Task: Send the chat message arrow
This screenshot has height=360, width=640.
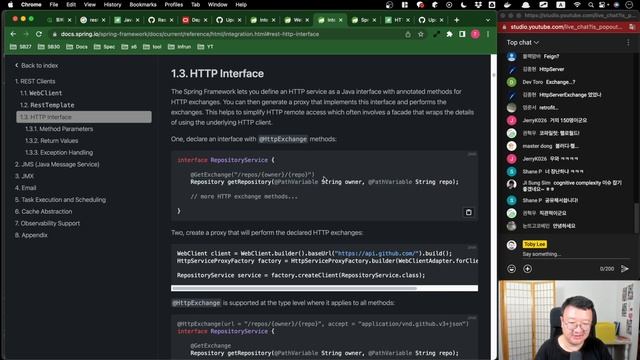Action: coord(624,269)
